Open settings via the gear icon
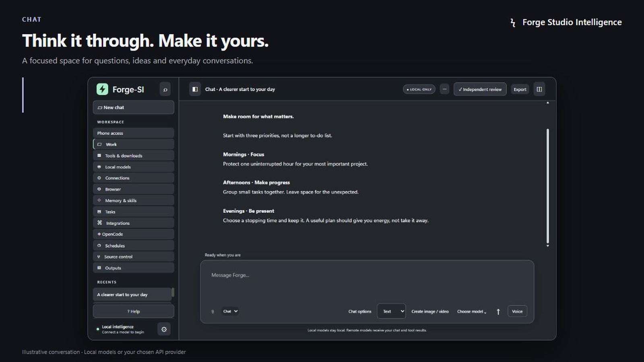Screen dimensions: 644x362 [x=164, y=329]
